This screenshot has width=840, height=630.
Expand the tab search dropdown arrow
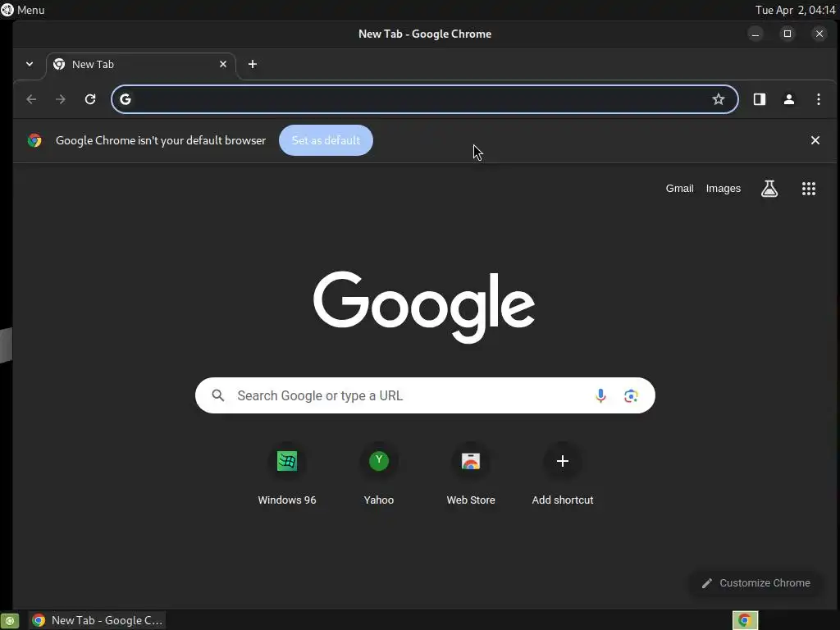(30, 64)
